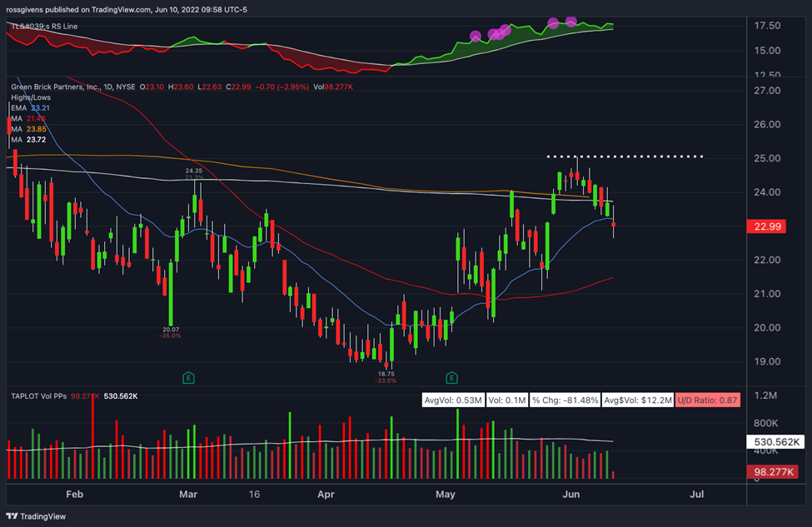This screenshot has height=527, width=812.
Task: Click the 24.35 swing high label
Action: point(194,171)
